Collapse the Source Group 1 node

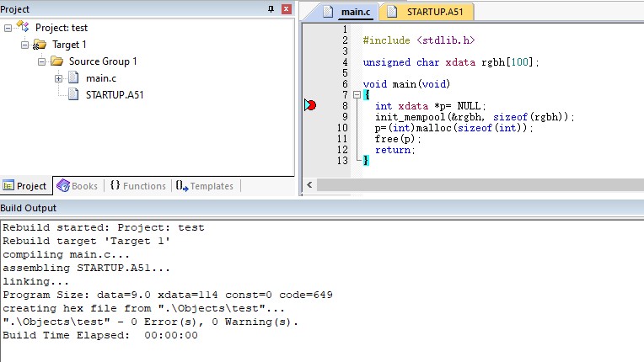(41, 61)
